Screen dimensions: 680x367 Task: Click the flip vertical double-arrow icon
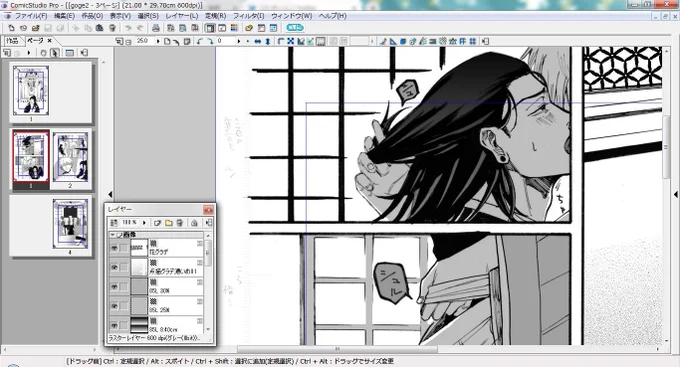click(x=268, y=41)
